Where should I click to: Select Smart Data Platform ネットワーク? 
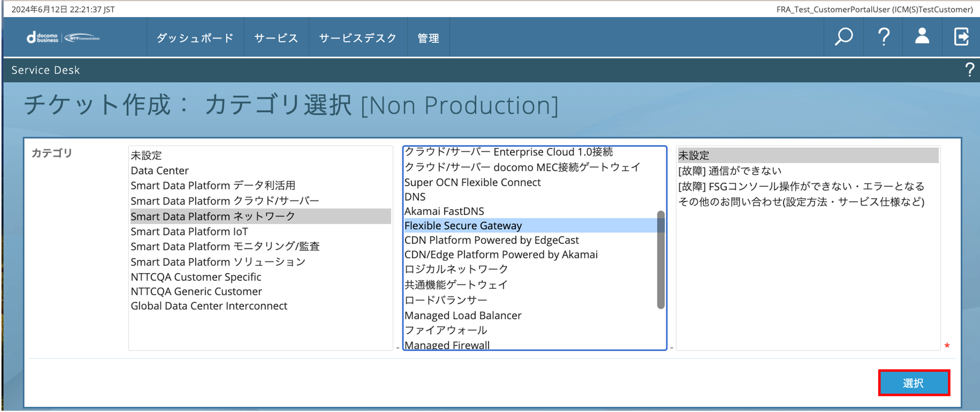[x=261, y=216]
